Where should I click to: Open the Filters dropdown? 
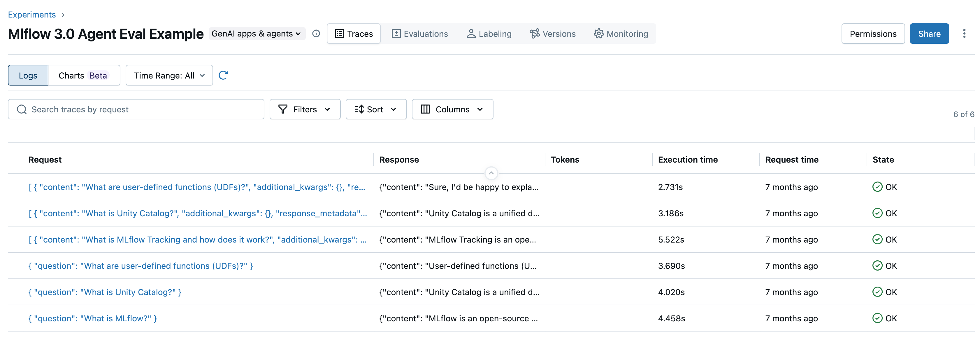305,109
